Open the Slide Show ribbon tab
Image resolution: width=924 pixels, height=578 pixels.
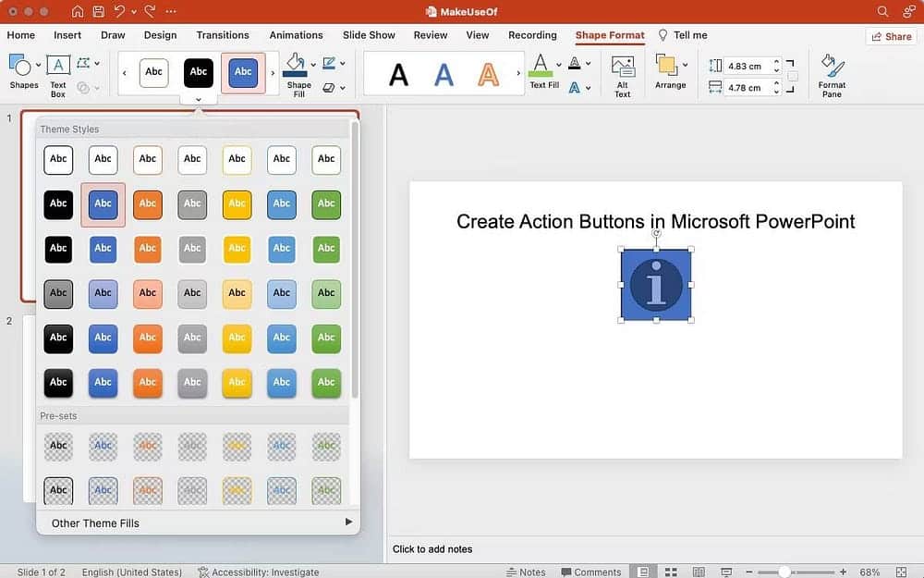tap(369, 35)
